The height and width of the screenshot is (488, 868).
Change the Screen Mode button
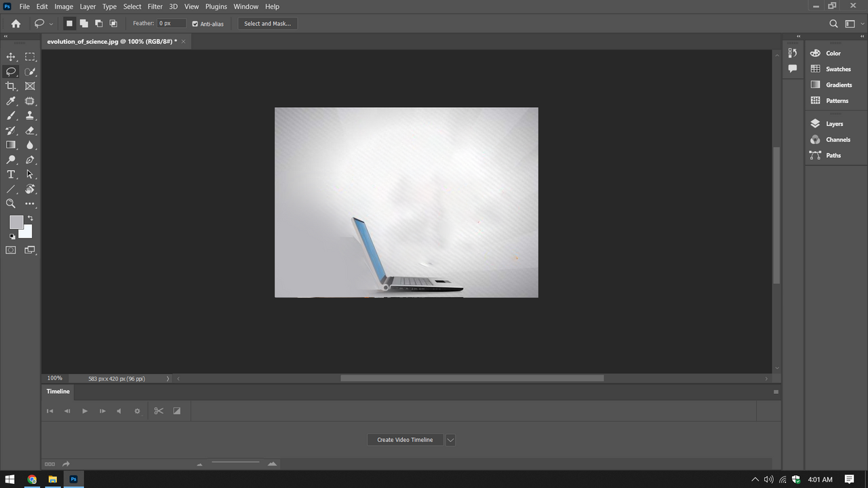30,250
